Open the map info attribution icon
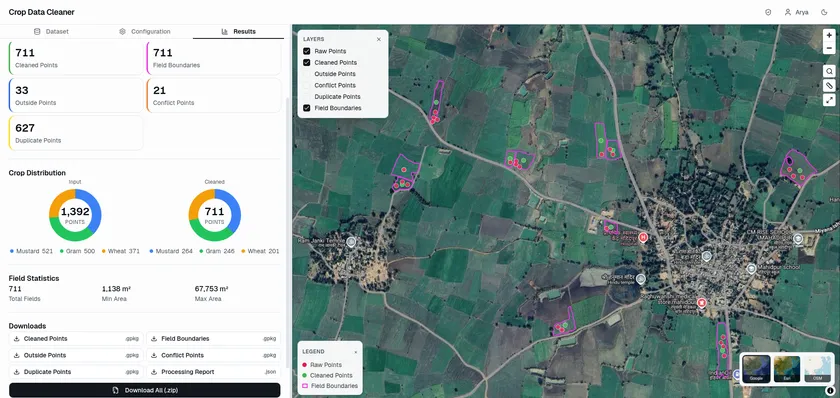 830,391
